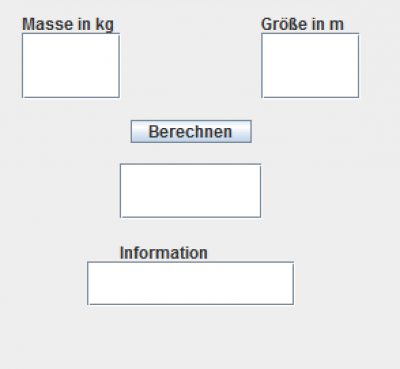Calculate the BMI with the Berechnen button

[x=191, y=132]
